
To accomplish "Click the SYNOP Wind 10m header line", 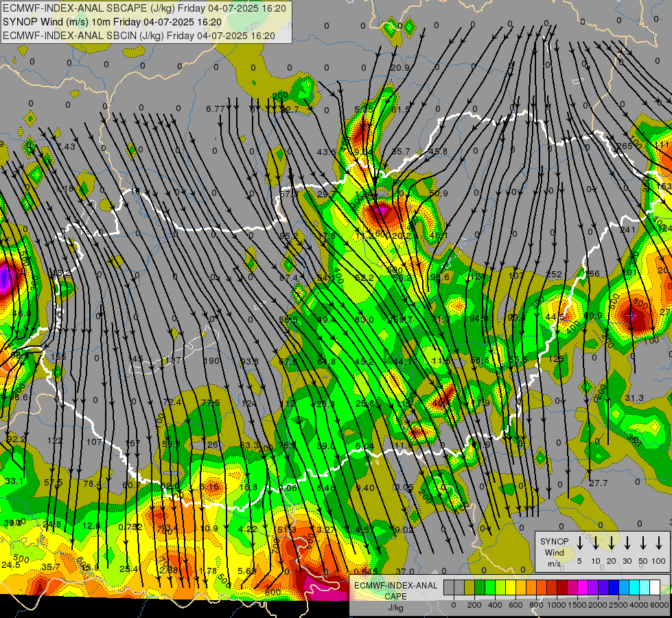I will (x=113, y=22).
